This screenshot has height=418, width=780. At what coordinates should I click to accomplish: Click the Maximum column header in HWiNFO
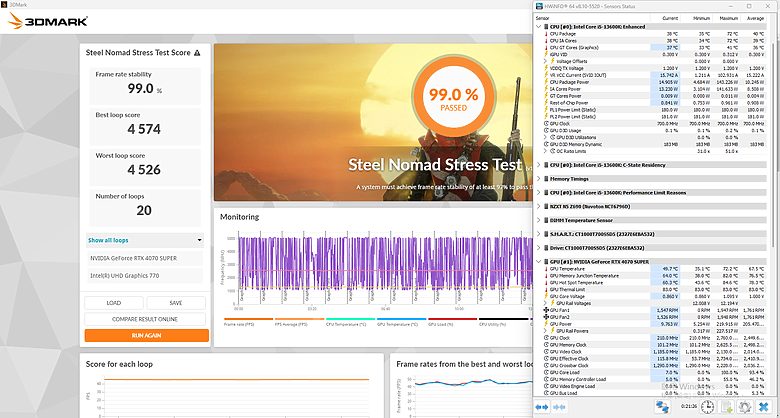(x=726, y=18)
